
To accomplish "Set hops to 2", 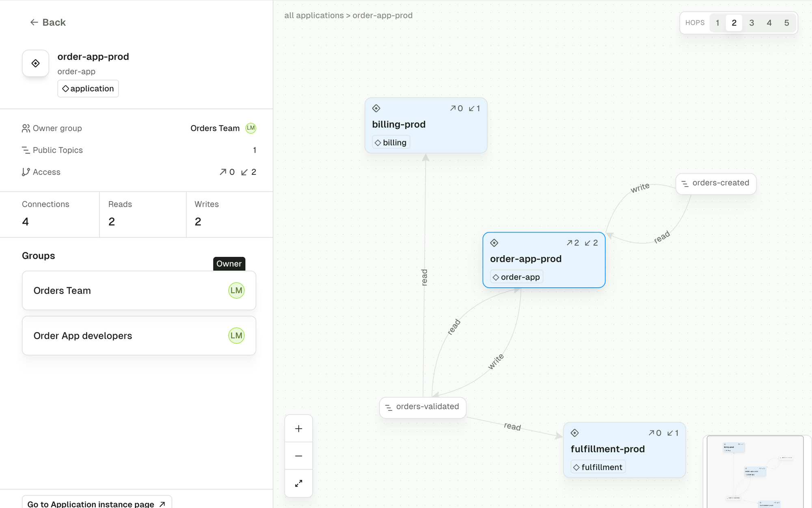I will (734, 23).
